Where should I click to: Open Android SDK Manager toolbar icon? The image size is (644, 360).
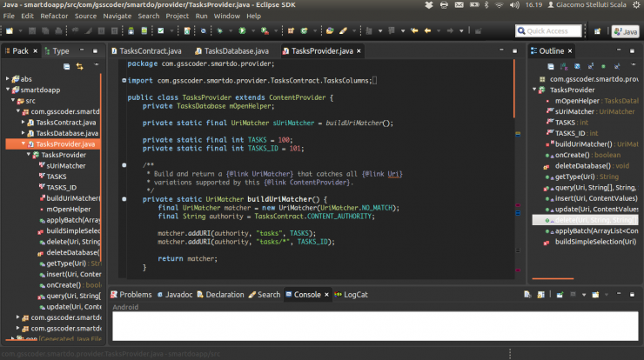pos(131,30)
